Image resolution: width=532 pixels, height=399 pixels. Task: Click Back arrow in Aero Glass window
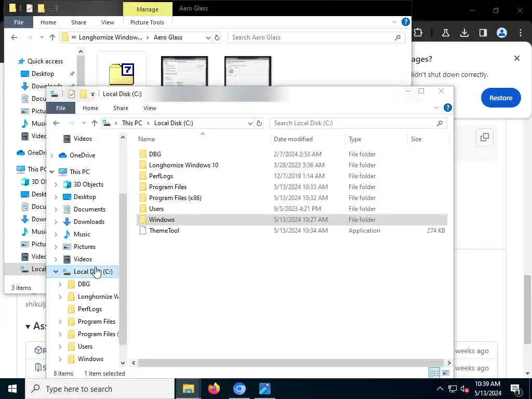[14, 37]
